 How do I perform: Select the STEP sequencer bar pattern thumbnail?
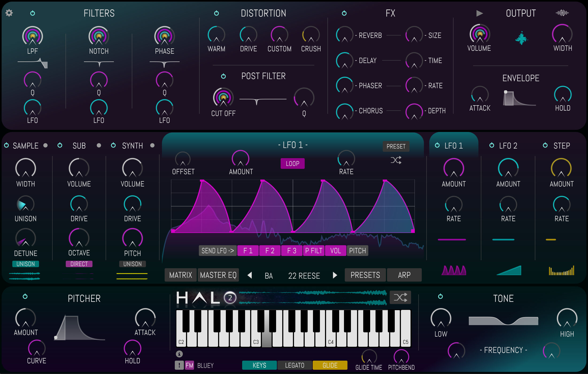pyautogui.click(x=561, y=271)
